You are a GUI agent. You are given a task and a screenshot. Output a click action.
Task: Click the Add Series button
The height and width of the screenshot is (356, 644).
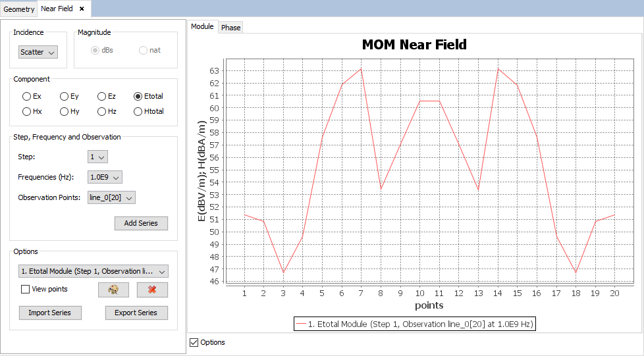[x=141, y=223]
